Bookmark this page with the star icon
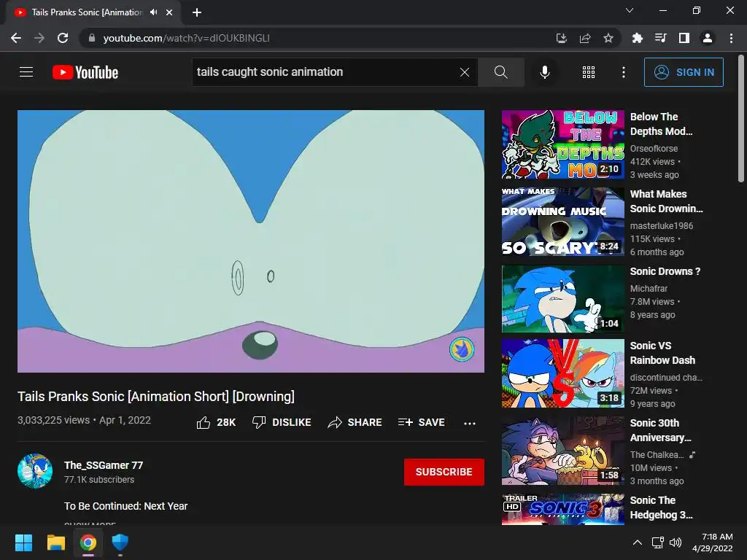 608,38
